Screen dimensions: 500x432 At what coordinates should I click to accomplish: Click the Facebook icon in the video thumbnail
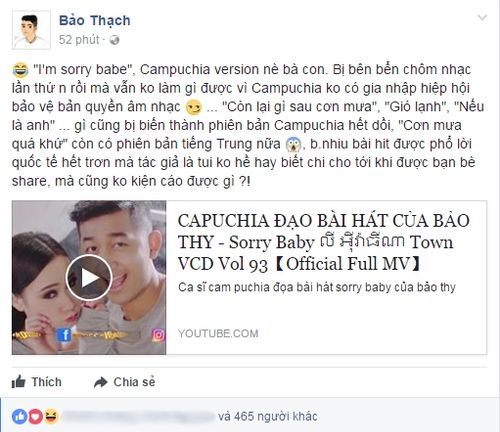64,335
